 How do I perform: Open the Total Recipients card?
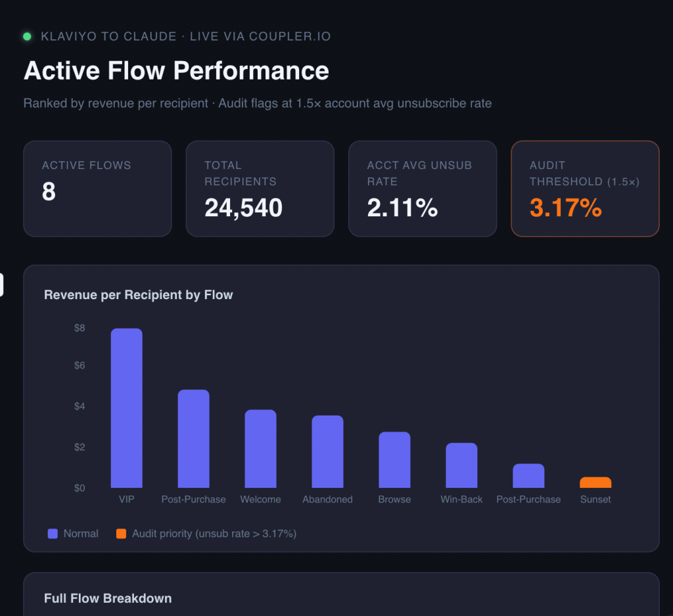point(260,189)
